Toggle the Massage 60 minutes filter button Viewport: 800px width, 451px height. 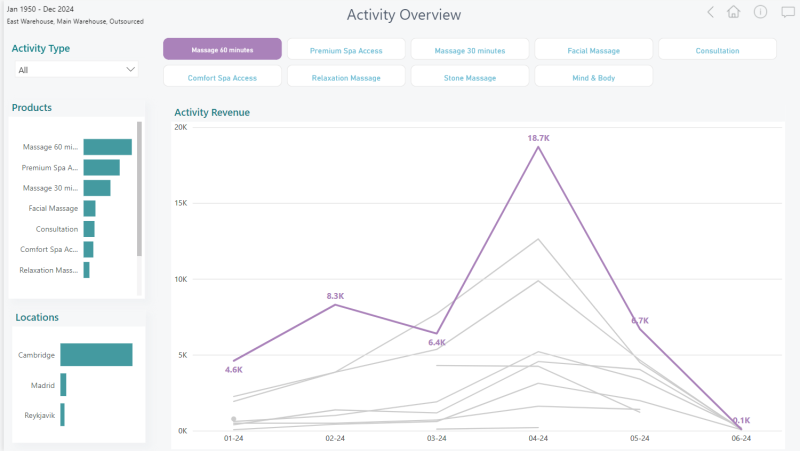[222, 49]
